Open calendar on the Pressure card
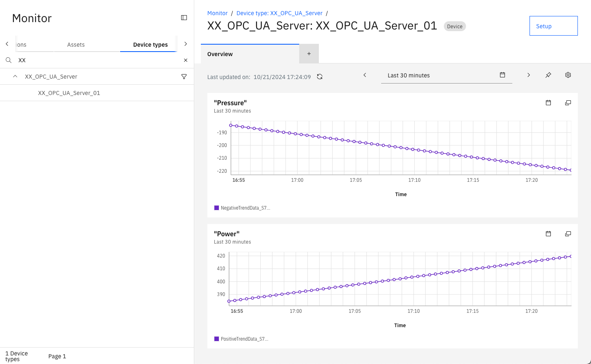 (x=548, y=103)
